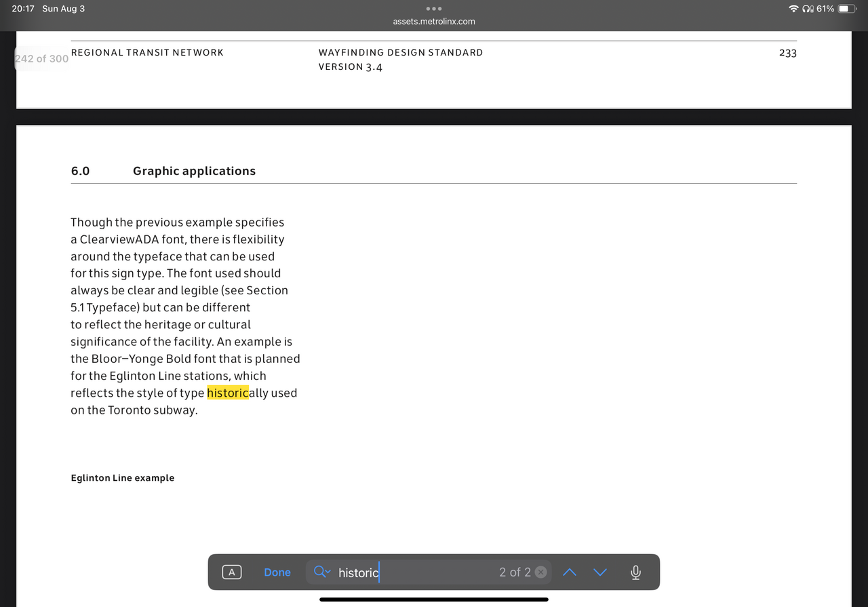Tap the '242 of 300' page indicator
The image size is (868, 607).
coord(41,59)
